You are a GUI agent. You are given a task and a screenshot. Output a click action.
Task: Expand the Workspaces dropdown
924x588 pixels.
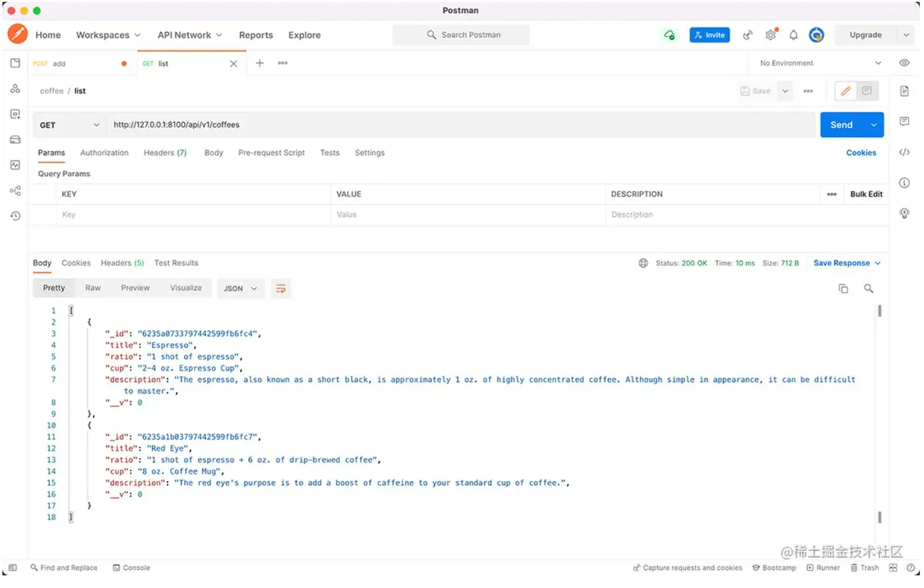[x=108, y=35]
